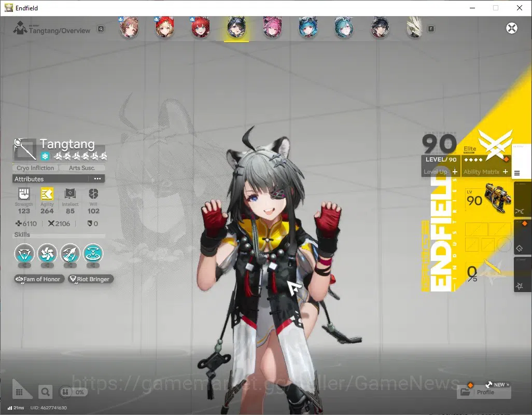The height and width of the screenshot is (415, 532).
Task: Open the Tangtang/Overview header icon
Action: pos(20,28)
